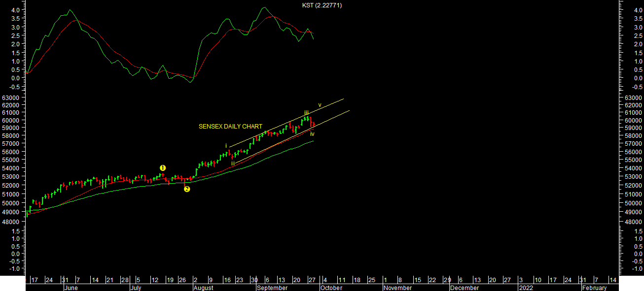Select the lower yellow channel trendline end
644x291 pixels.
tap(349, 111)
